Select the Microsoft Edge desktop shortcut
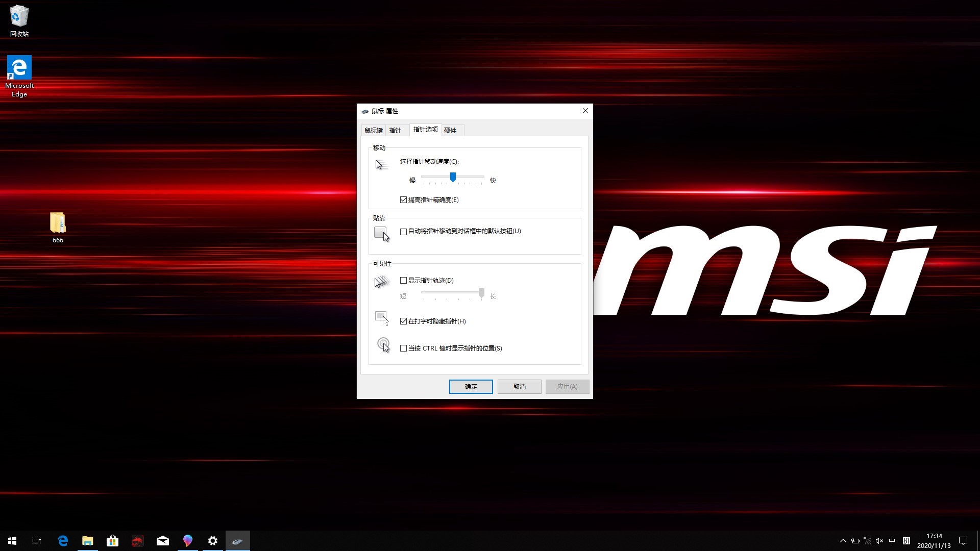The width and height of the screenshot is (980, 551). pyautogui.click(x=19, y=76)
